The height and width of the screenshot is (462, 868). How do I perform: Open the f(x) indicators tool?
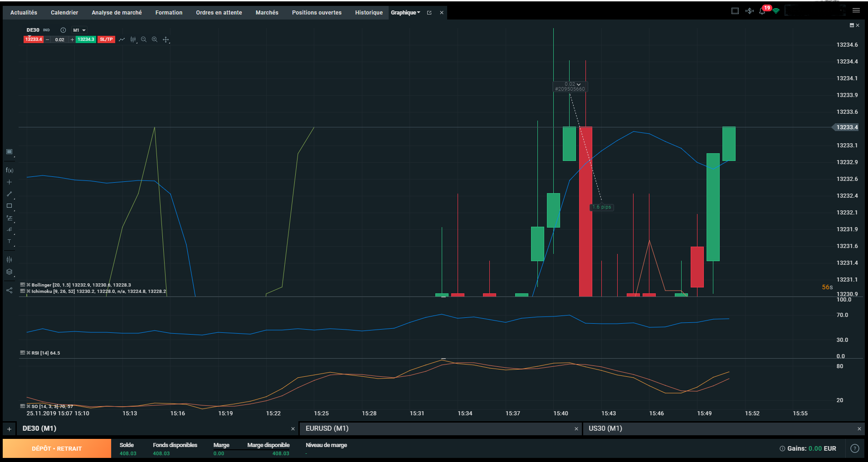10,170
